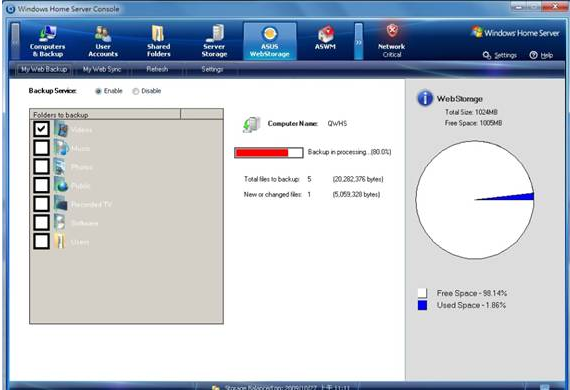
Task: Click Refresh in the sub-toolbar
Action: [157, 69]
